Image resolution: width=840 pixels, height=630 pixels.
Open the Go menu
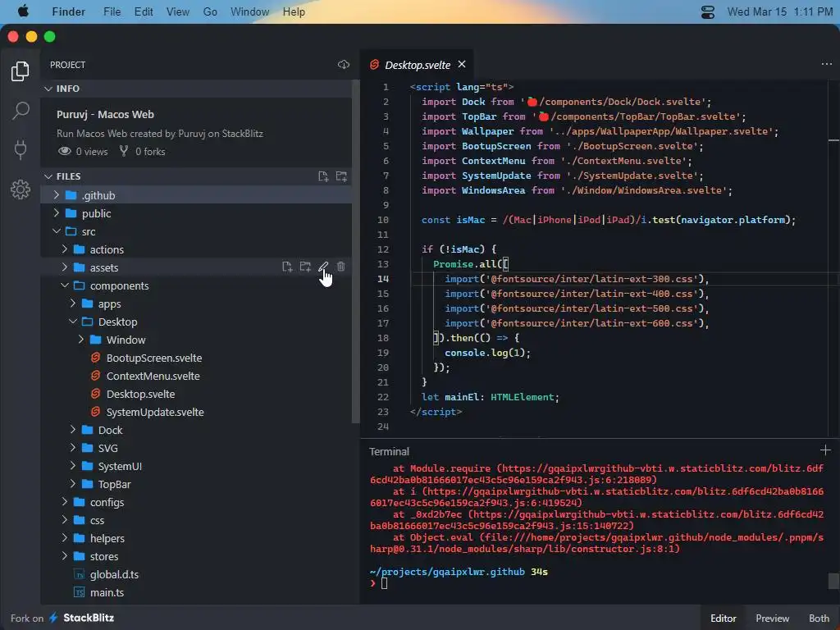click(210, 11)
